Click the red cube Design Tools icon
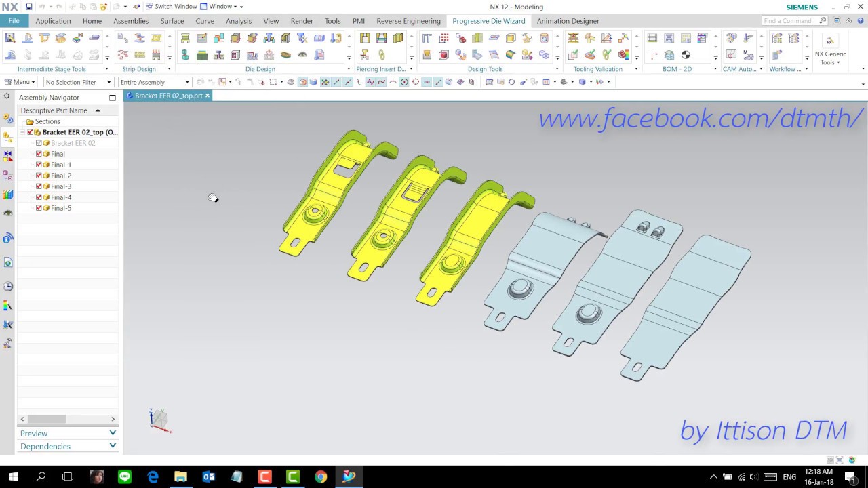The width and height of the screenshot is (868, 488). [x=443, y=55]
